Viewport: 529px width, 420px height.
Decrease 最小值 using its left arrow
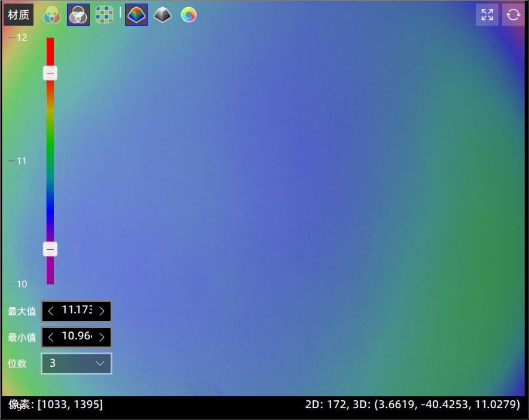click(51, 337)
